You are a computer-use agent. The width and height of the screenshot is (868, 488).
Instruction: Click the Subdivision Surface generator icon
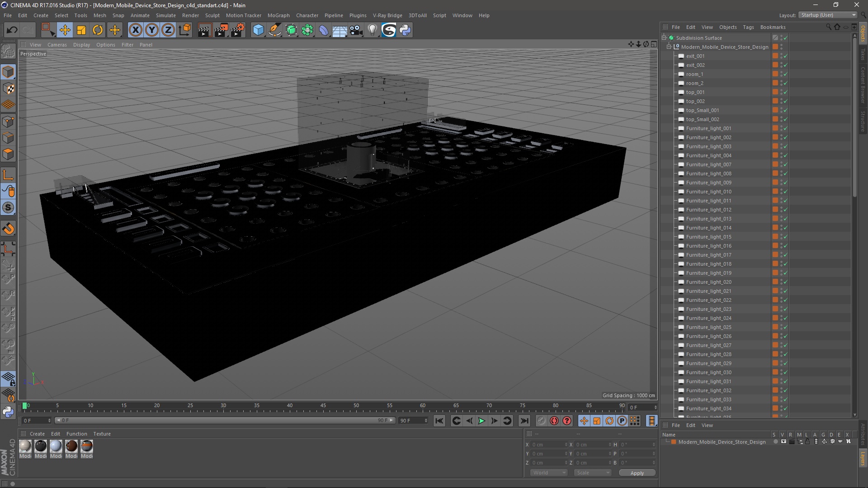tap(291, 30)
